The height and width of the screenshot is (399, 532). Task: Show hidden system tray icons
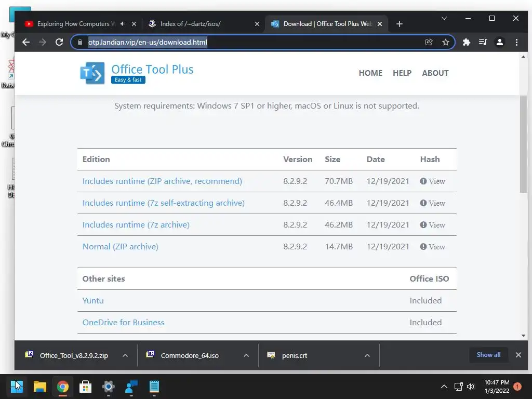click(x=444, y=387)
